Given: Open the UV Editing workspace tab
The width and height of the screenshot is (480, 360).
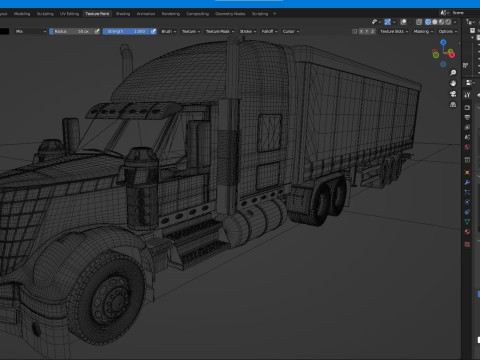Looking at the screenshot, I should click(69, 14).
